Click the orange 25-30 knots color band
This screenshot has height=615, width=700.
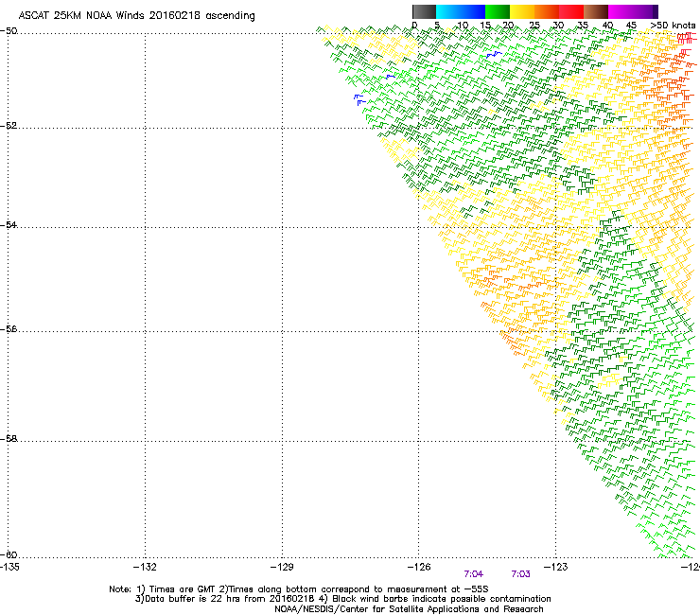pos(547,11)
